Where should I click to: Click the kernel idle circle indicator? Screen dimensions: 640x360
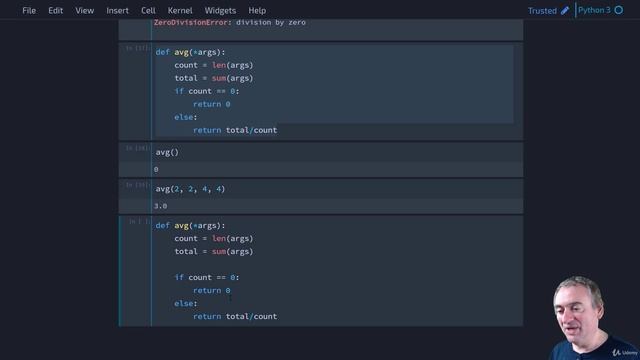pos(619,10)
